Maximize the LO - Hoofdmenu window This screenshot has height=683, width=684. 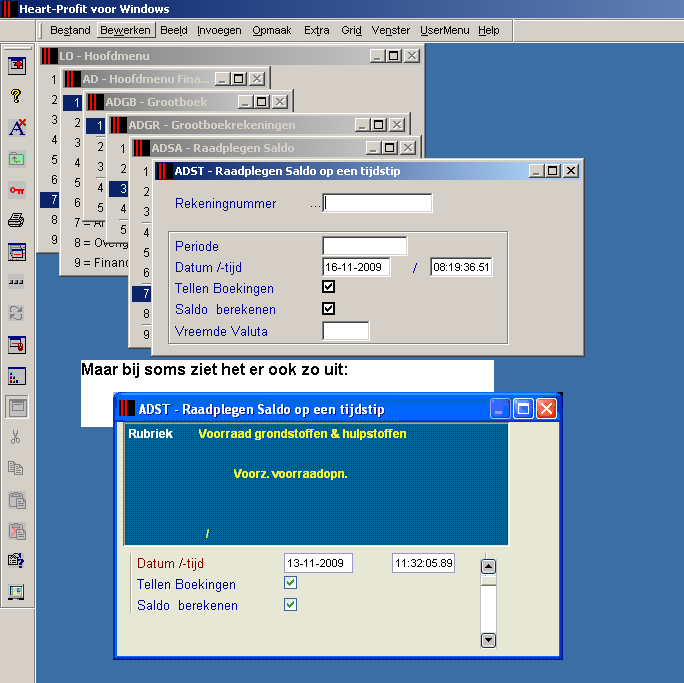393,55
